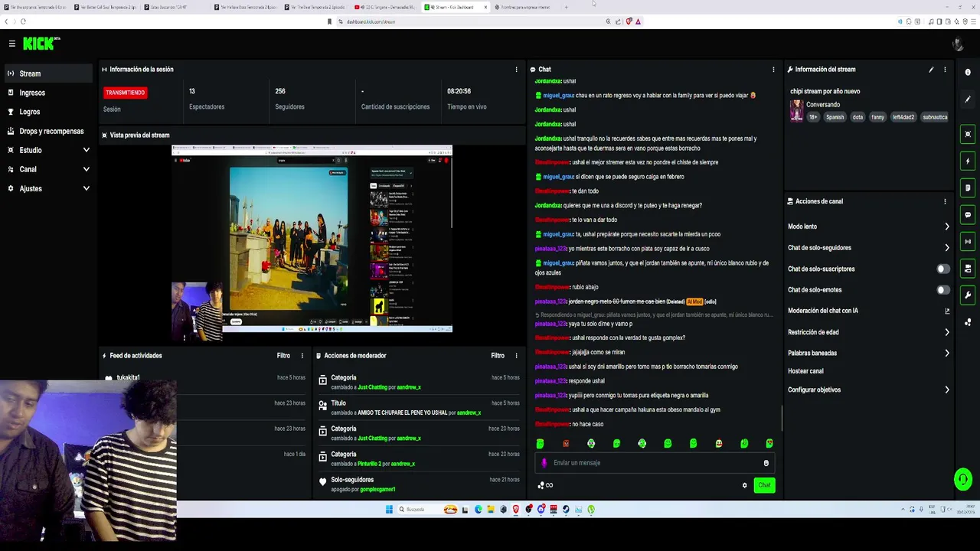Open the emote picker in message box
980x551 pixels.
(x=766, y=463)
